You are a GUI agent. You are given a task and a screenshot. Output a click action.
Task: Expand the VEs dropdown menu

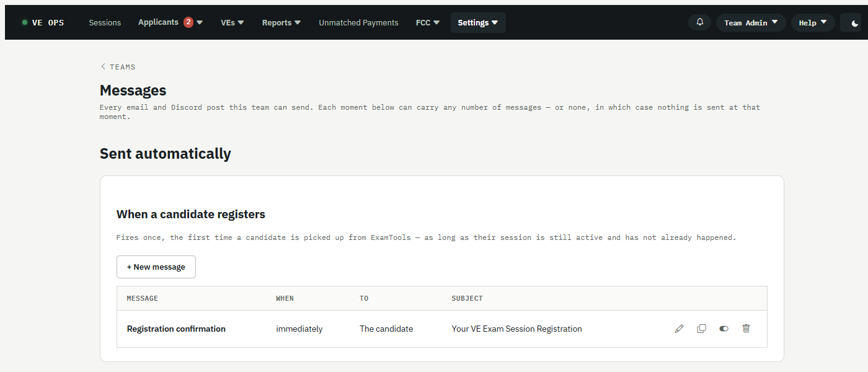pos(232,22)
